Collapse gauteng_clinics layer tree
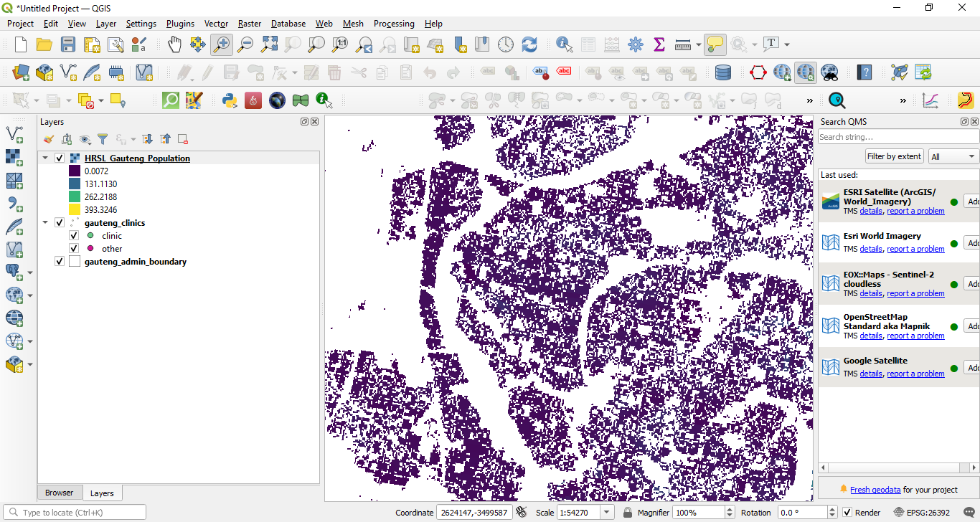Screen dimensions: 980x522 [46, 223]
